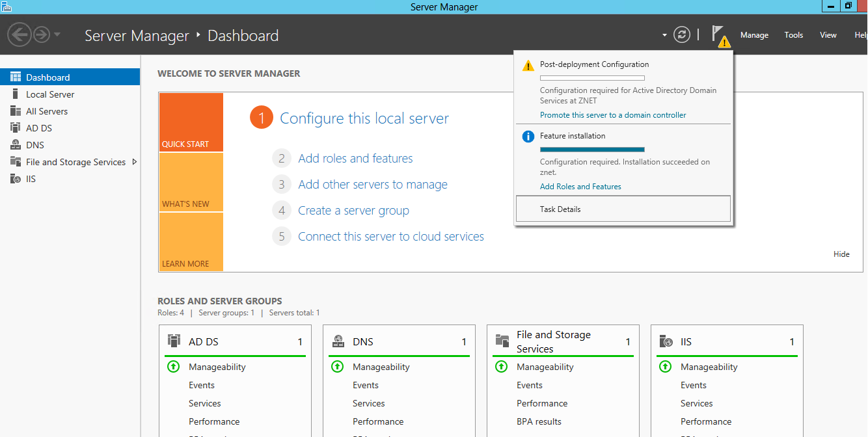
Task: Click File and Storage Services tile header
Action: pyautogui.click(x=563, y=341)
